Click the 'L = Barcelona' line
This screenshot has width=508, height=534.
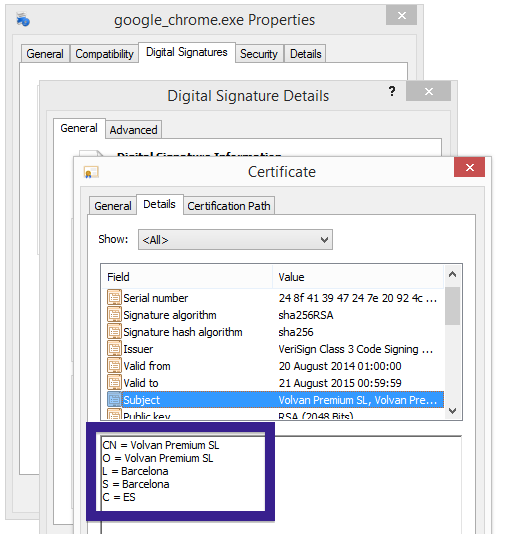(135, 471)
